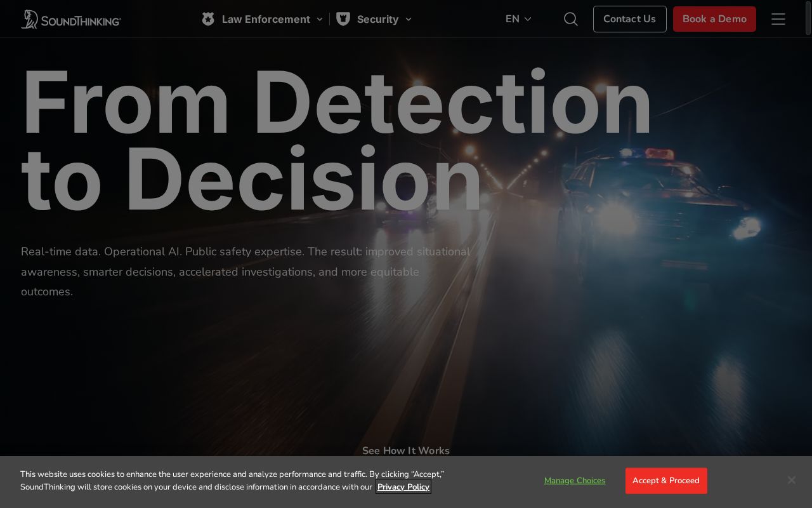Viewport: 812px width, 508px height.
Task: Click the Book a Demo button
Action: [714, 19]
